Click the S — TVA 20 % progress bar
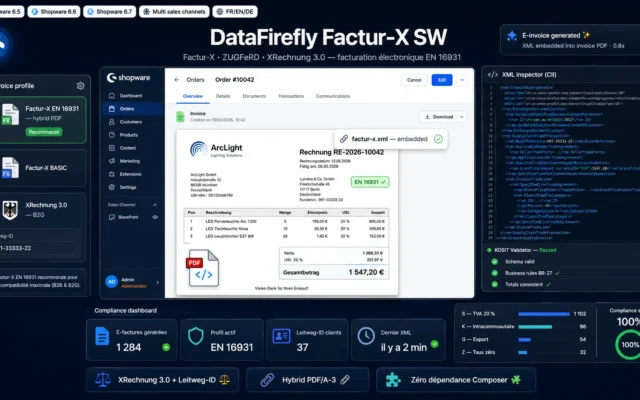Screen dimensions: 640x400 click(544, 314)
